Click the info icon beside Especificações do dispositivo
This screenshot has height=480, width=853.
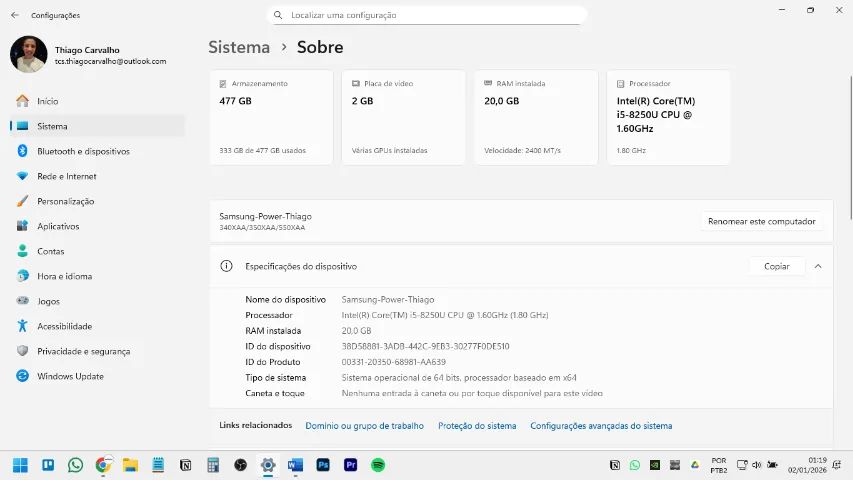click(x=226, y=266)
